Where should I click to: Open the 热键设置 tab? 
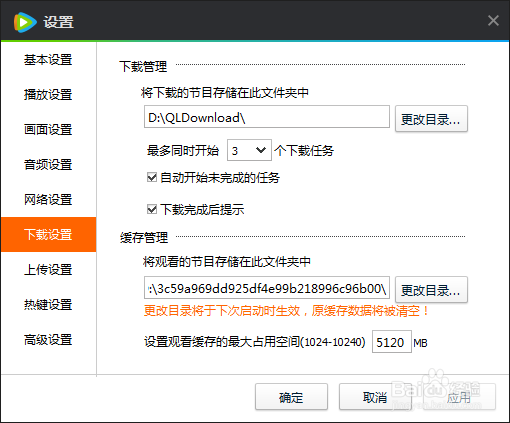click(x=48, y=305)
